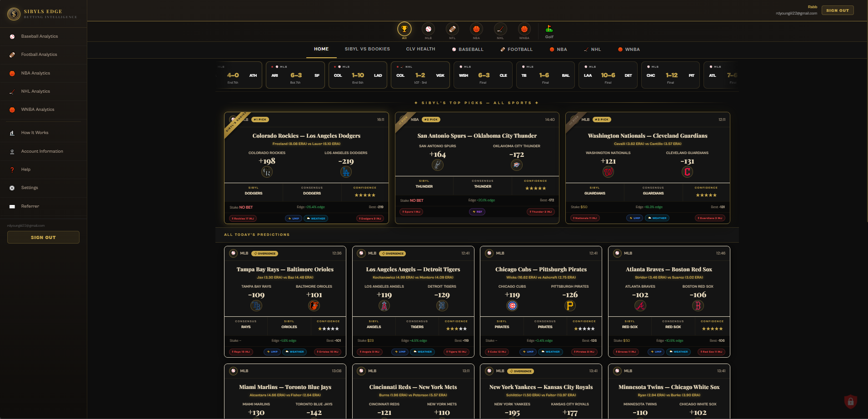Click the Atlanta Braves team logo
The image size is (868, 419).
(x=640, y=306)
